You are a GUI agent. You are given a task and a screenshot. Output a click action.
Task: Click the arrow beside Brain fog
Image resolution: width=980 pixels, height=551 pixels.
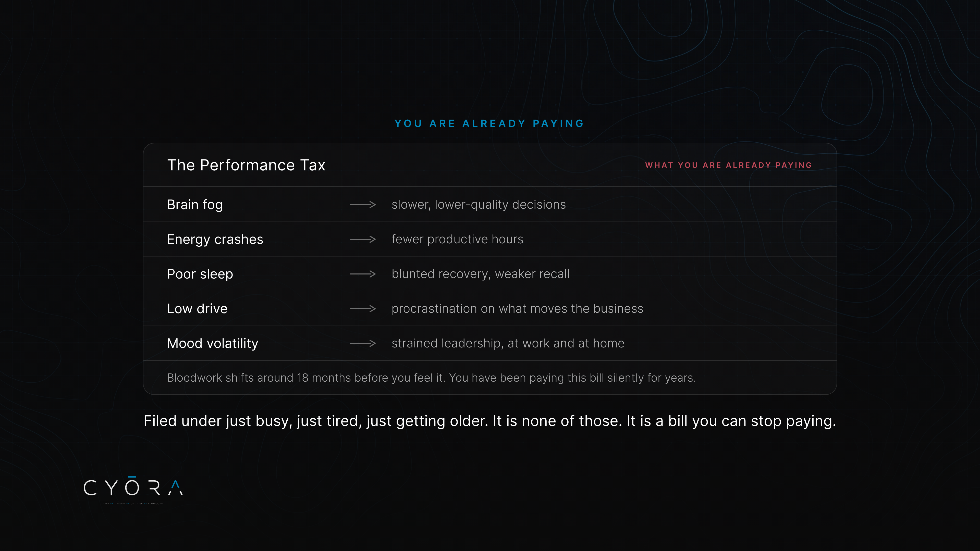pyautogui.click(x=363, y=205)
